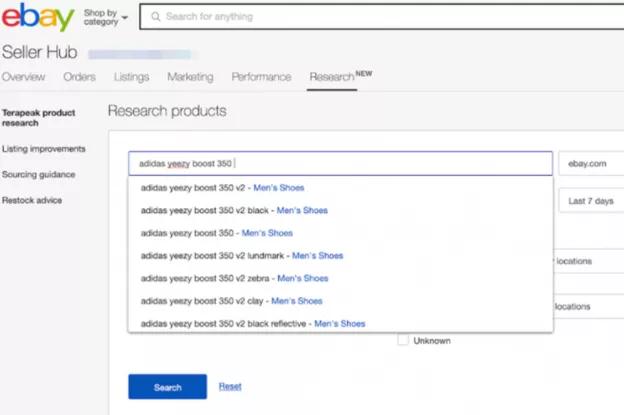The width and height of the screenshot is (624, 415).
Task: Open the Overview tab
Action: (23, 76)
